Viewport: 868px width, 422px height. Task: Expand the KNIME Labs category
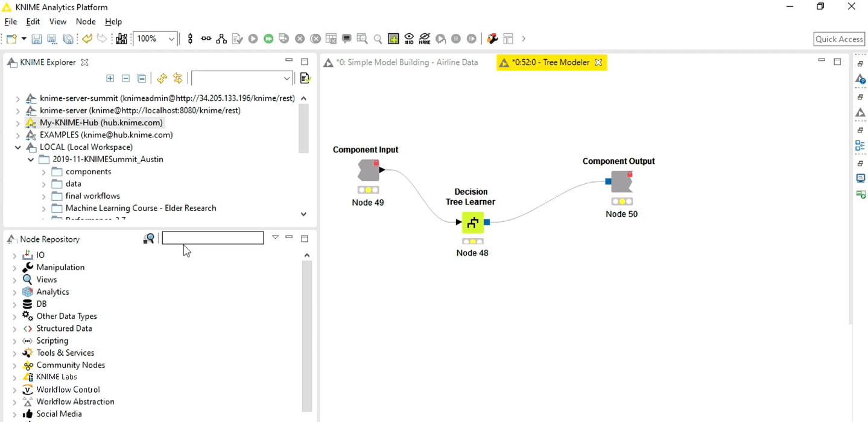tap(14, 377)
